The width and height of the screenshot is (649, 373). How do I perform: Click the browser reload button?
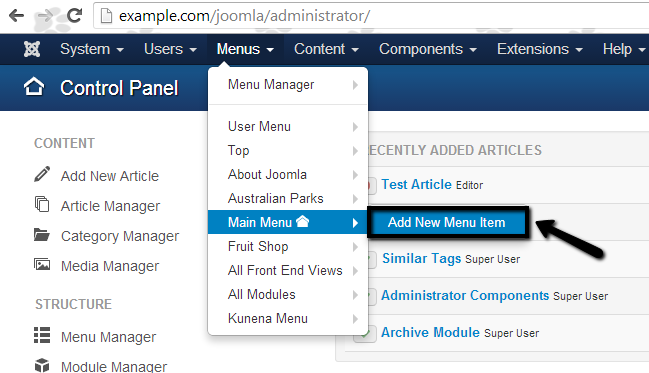tap(75, 16)
